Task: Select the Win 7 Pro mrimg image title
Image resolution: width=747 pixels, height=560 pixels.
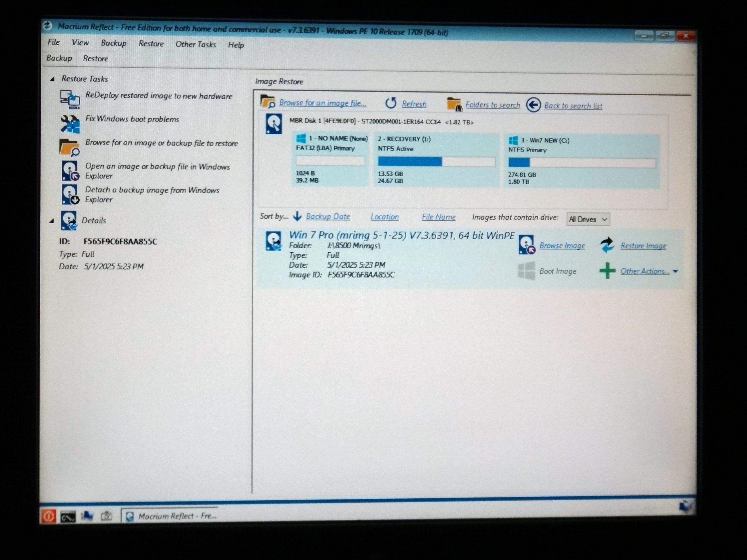Action: click(x=401, y=235)
